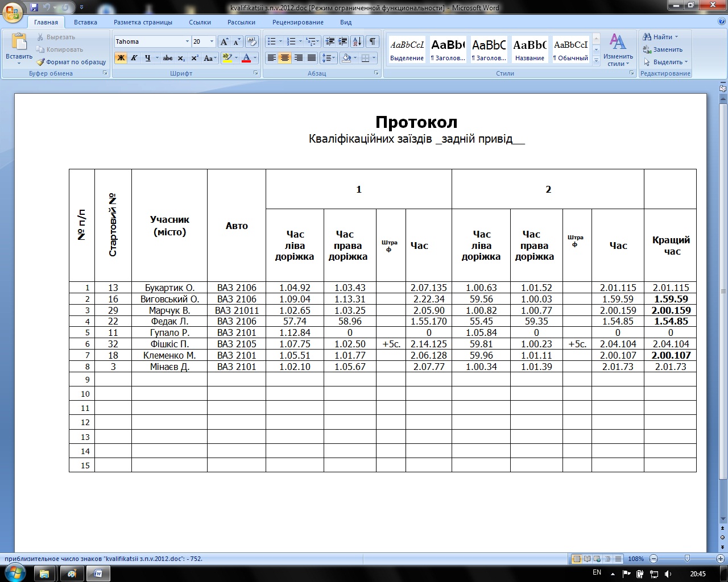Open the Вид ribbon tab
728x582 pixels.
pos(346,22)
